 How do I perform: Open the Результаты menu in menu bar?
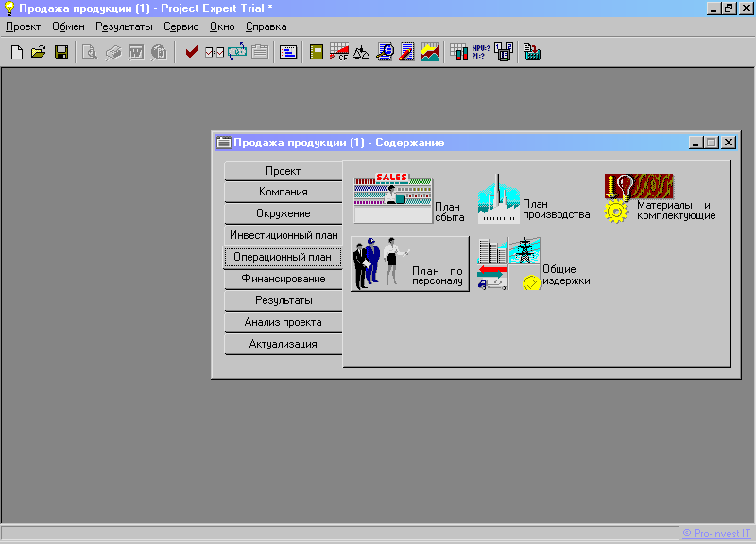point(124,27)
